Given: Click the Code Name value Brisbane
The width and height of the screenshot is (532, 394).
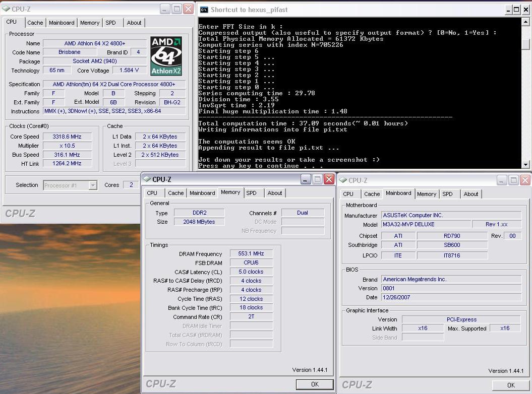Looking at the screenshot, I should point(70,52).
